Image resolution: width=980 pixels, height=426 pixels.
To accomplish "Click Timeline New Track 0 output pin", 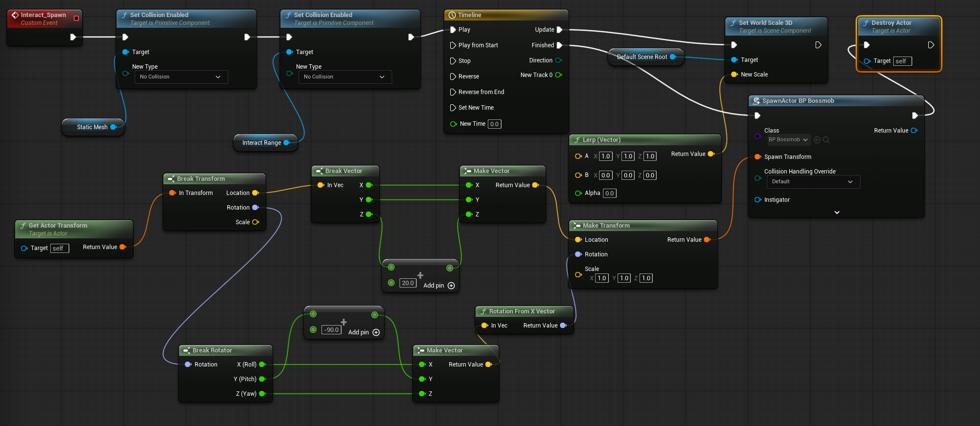I will point(559,75).
